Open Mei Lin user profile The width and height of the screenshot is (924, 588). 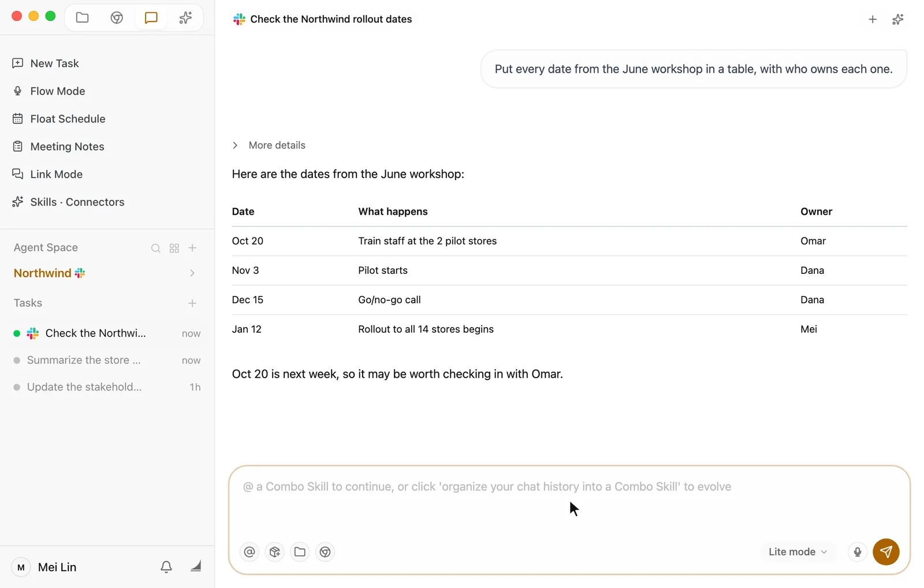tap(45, 567)
